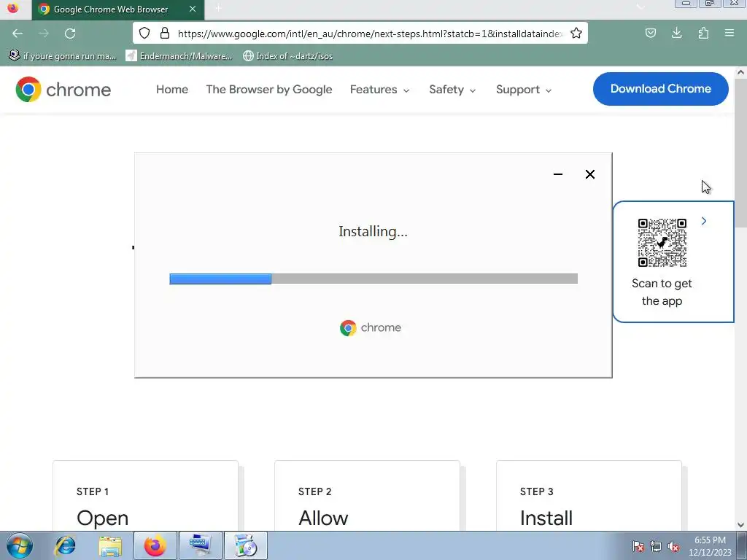Screen dimensions: 747x560
Task: Open the network tray icon
Action: 656,547
